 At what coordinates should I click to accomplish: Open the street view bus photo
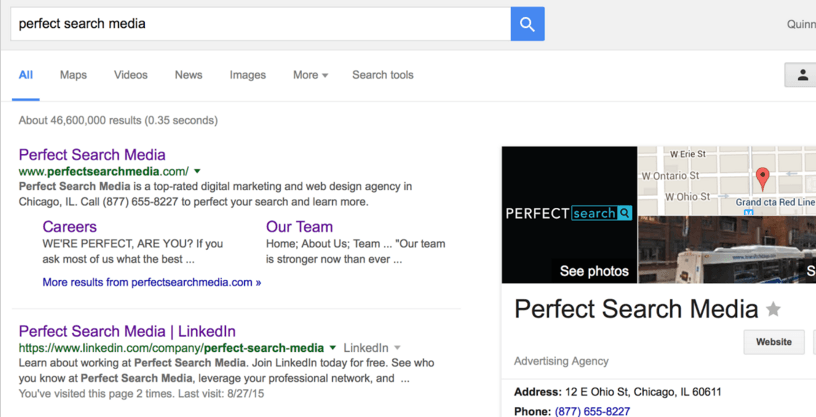tap(727, 250)
